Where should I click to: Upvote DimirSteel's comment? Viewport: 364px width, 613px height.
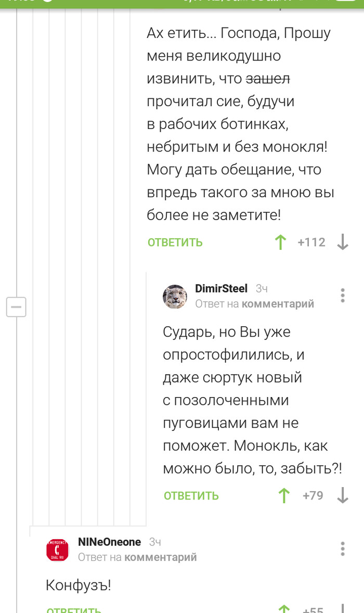(x=284, y=495)
